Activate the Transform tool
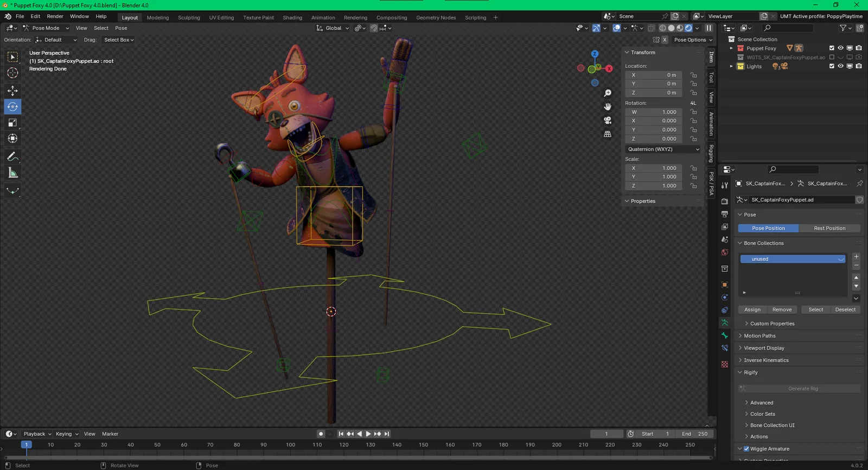Screen dimensions: 868x470 point(12,138)
